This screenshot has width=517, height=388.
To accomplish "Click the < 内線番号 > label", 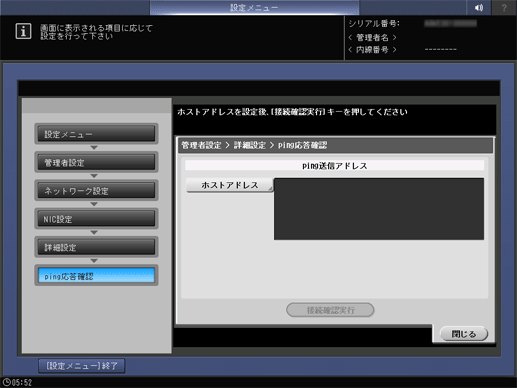I will [x=372, y=50].
